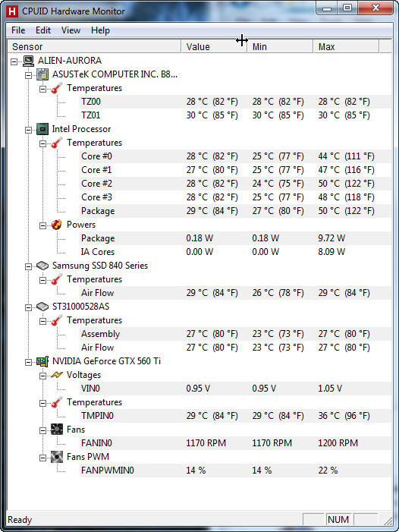Click the Min column header
This screenshot has height=532, width=399.
[280, 46]
